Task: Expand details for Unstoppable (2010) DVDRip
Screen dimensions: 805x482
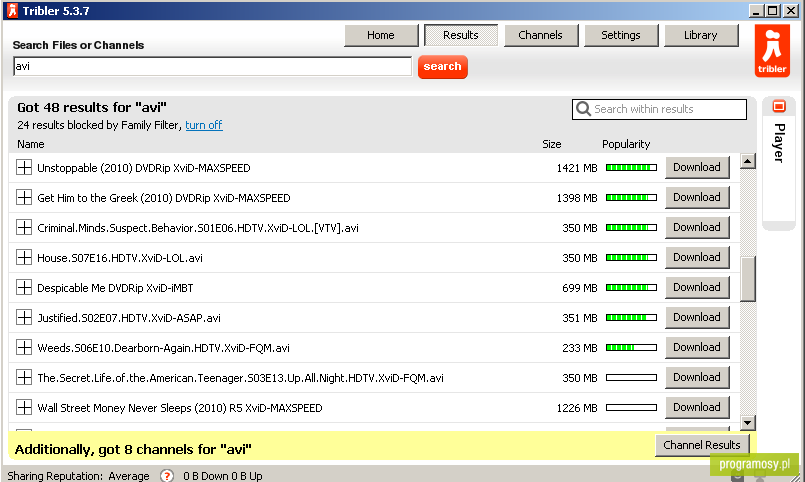Action: (x=24, y=167)
